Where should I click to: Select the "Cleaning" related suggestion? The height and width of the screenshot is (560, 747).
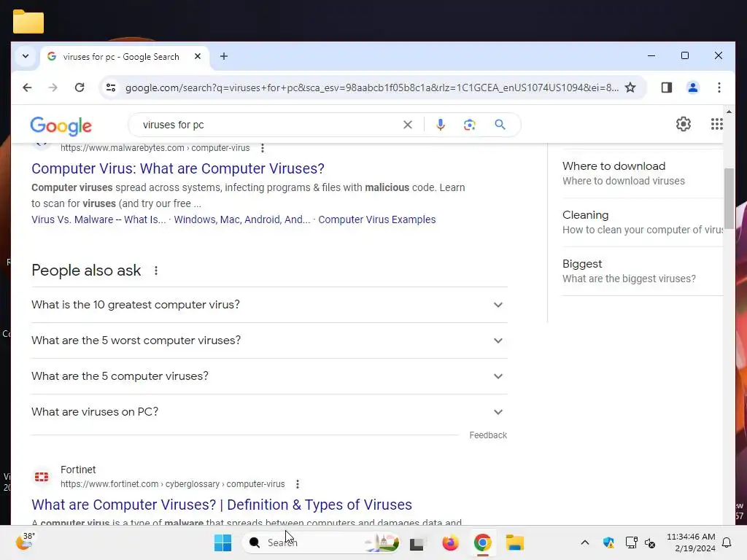(x=642, y=222)
